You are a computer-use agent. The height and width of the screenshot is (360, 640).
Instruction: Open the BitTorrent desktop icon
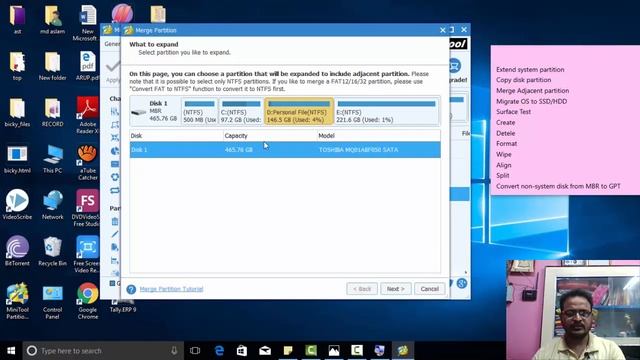click(x=17, y=251)
